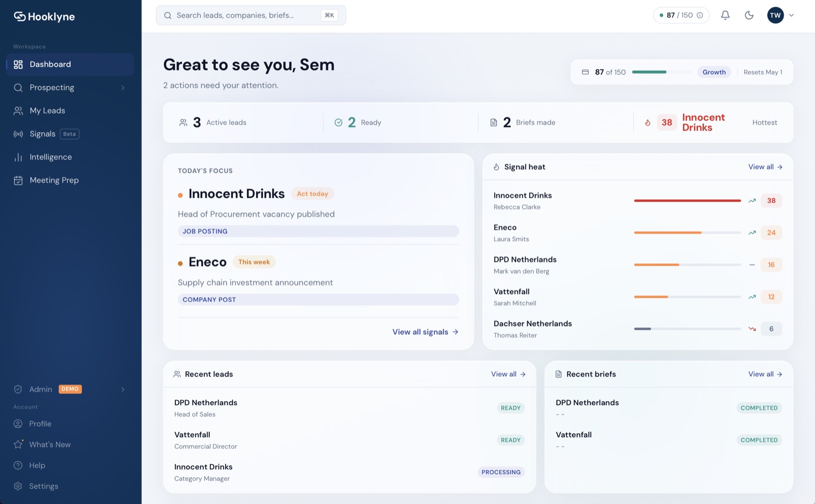Click the Admin shield icon

[x=18, y=389]
